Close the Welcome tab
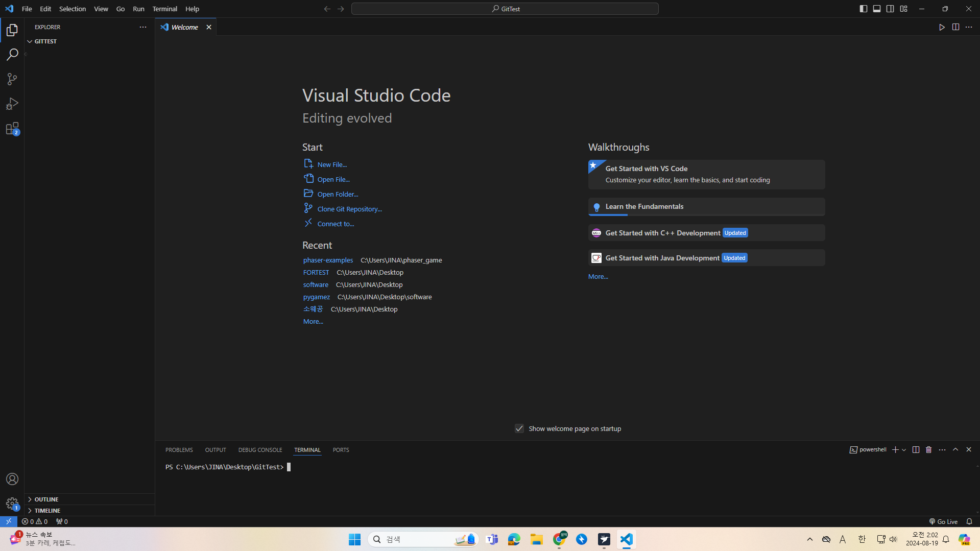The image size is (980, 551). tap(209, 27)
